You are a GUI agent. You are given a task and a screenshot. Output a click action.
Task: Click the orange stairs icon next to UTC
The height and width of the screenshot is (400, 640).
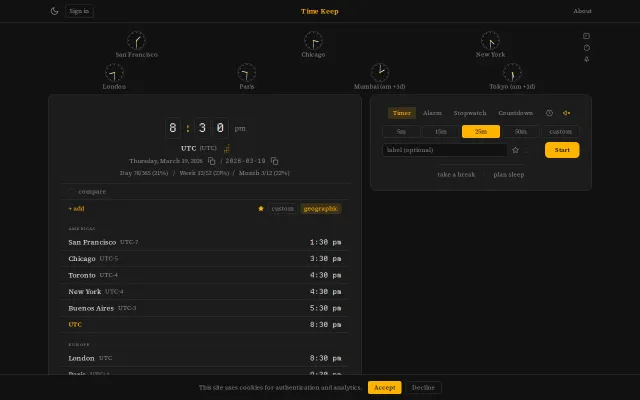227,148
